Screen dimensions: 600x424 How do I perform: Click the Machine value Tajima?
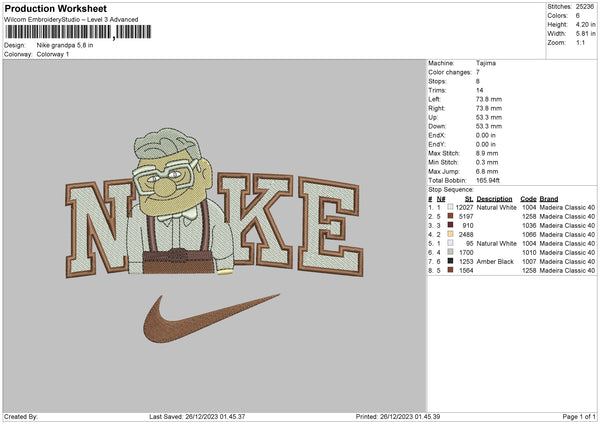tap(486, 63)
